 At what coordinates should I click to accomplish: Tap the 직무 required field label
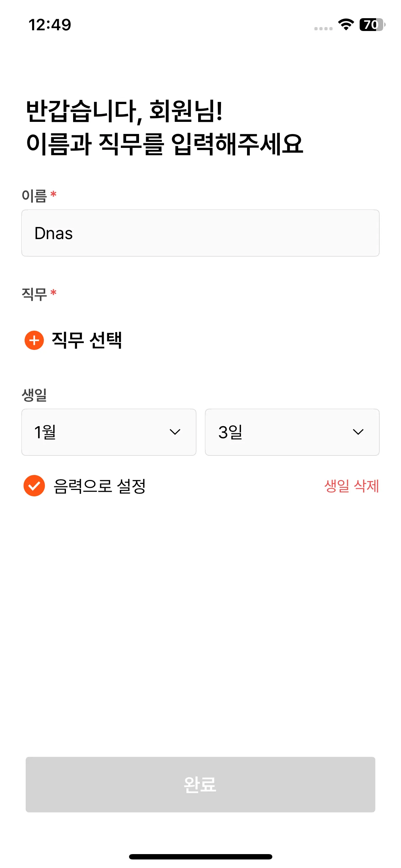tap(35, 294)
